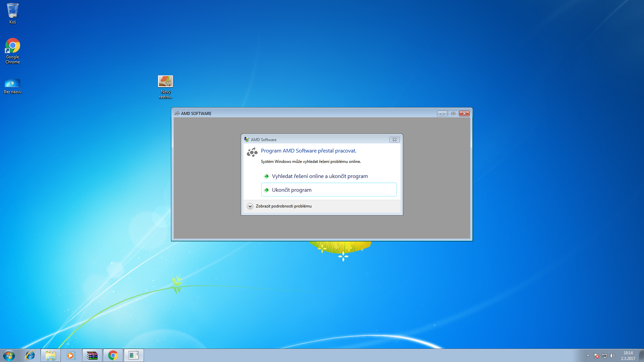644x362 pixels.
Task: Select the Google Chrome desktop shortcut
Action: (12, 51)
